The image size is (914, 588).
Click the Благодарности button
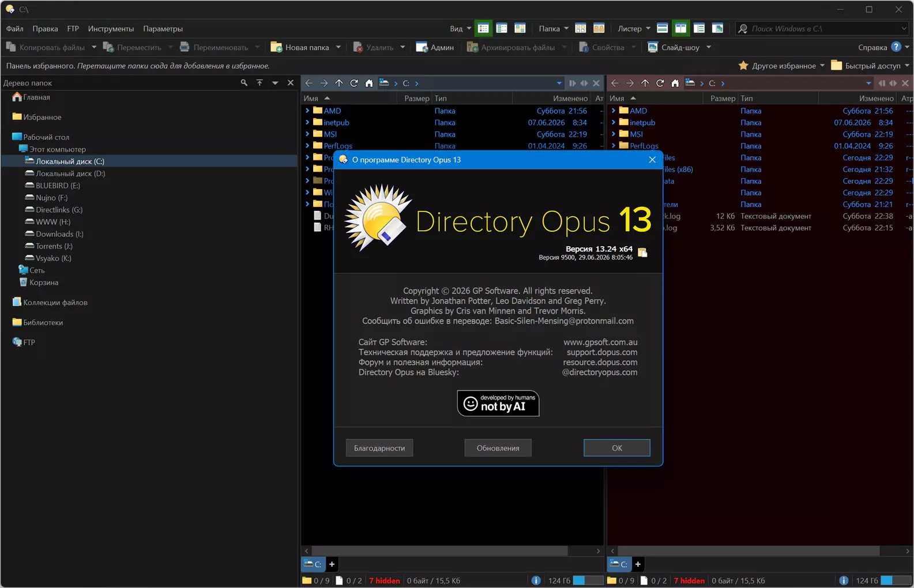click(x=379, y=448)
